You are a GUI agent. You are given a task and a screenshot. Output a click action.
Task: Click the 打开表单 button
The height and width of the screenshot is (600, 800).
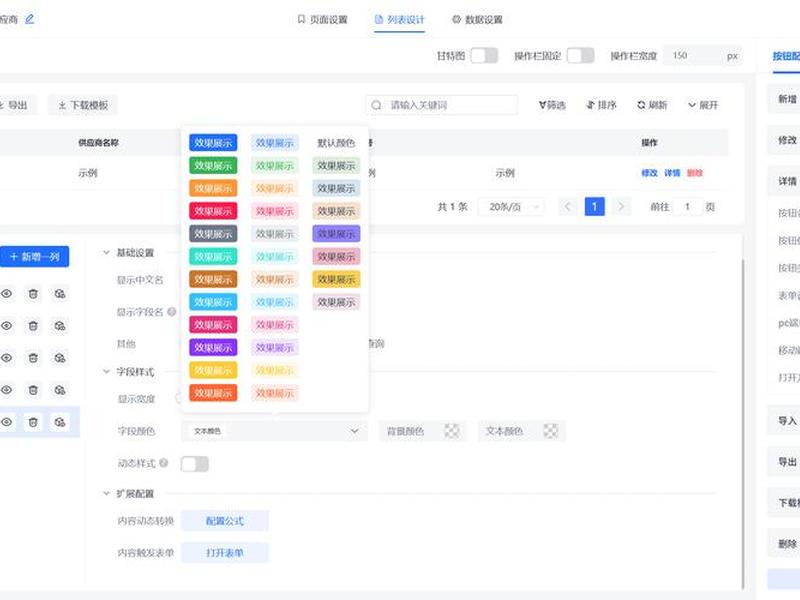pos(225,553)
